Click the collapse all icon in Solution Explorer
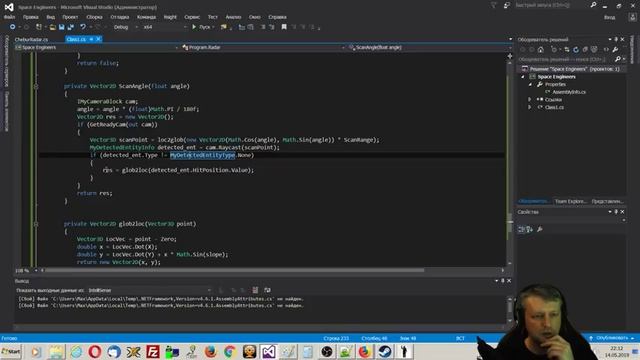This screenshot has width=640, height=360. [585, 49]
